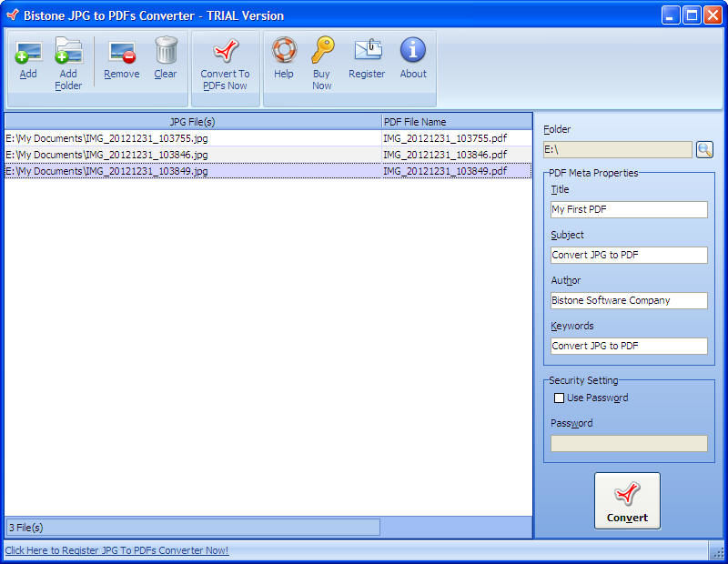Screen dimensions: 728x564
Task: Maximize the Bistone converter window
Action: (692, 15)
